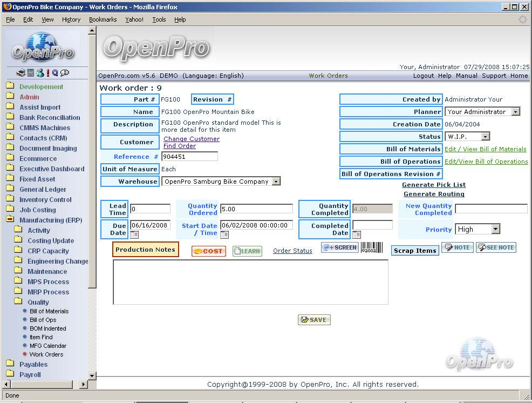Open the Completed Date calendar picker
The width and height of the screenshot is (532, 403).
357,235
